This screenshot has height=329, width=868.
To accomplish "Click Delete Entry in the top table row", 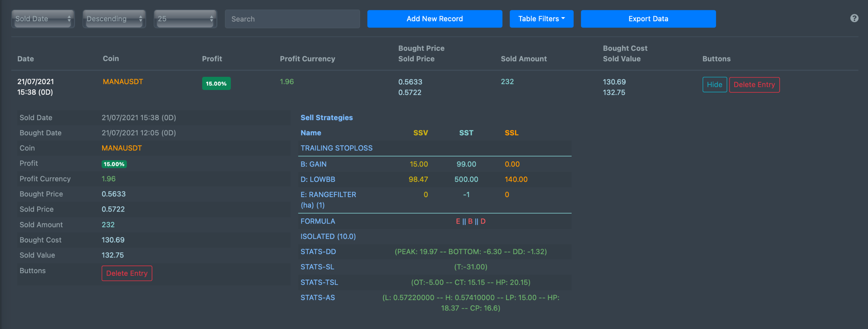I will 754,84.
